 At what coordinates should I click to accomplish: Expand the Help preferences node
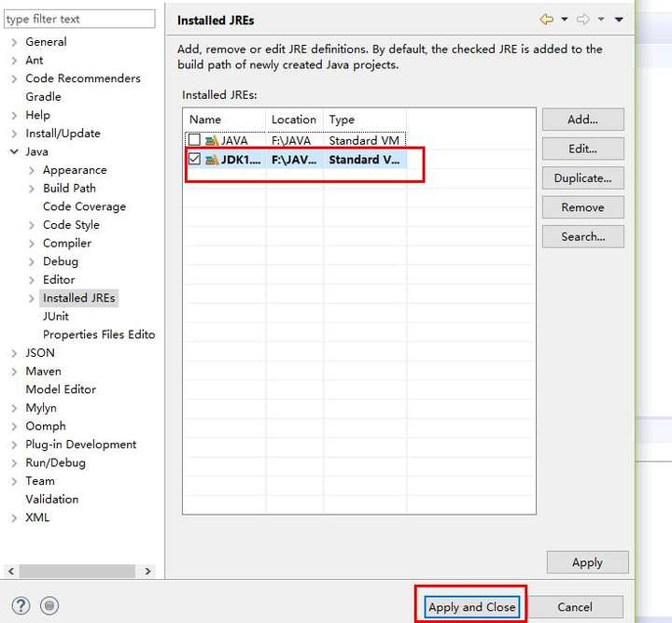(x=14, y=115)
